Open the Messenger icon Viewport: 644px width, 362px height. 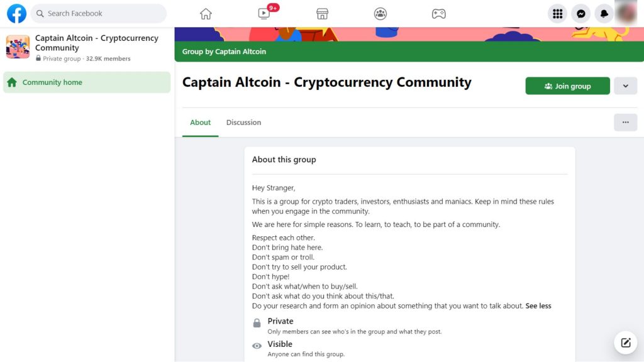[580, 14]
